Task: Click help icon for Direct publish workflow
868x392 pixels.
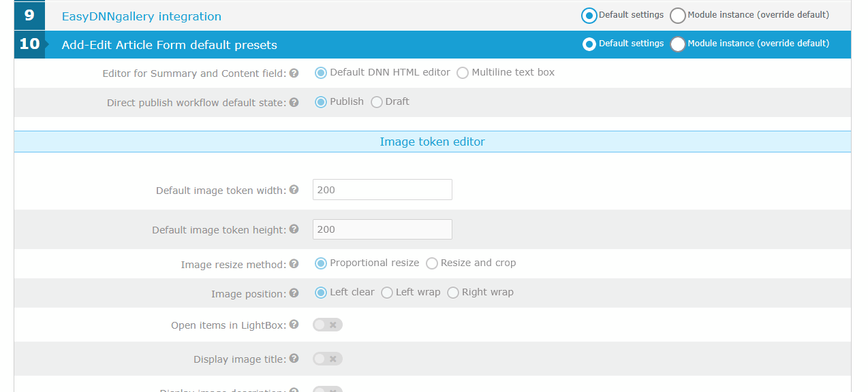Action: 294,103
